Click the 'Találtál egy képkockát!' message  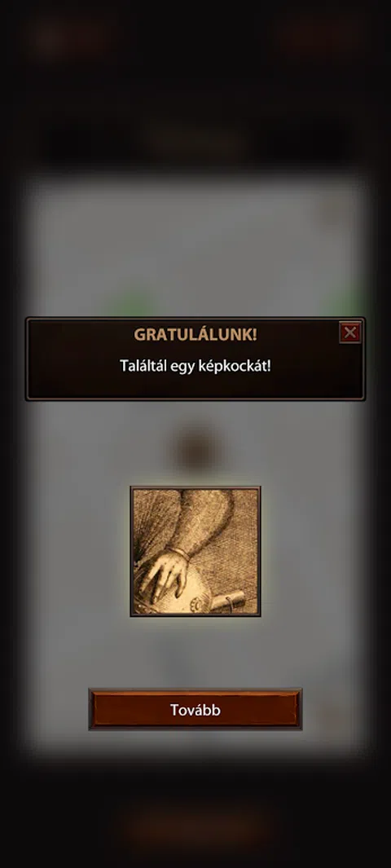click(195, 366)
